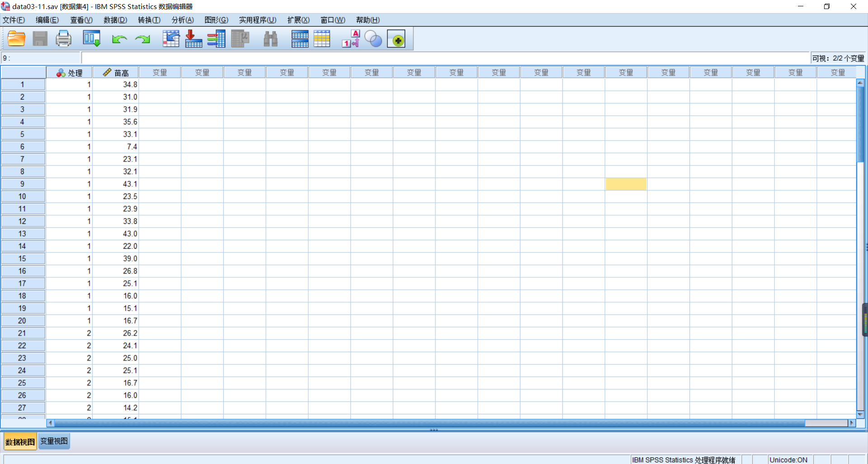Image resolution: width=868 pixels, height=464 pixels.
Task: Click the horizontal scrollbar thumb
Action: 429,423
